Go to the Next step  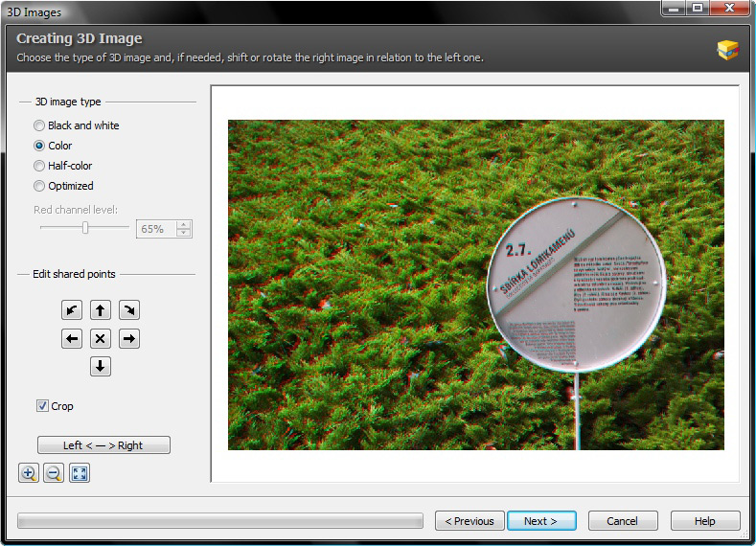[x=541, y=521]
